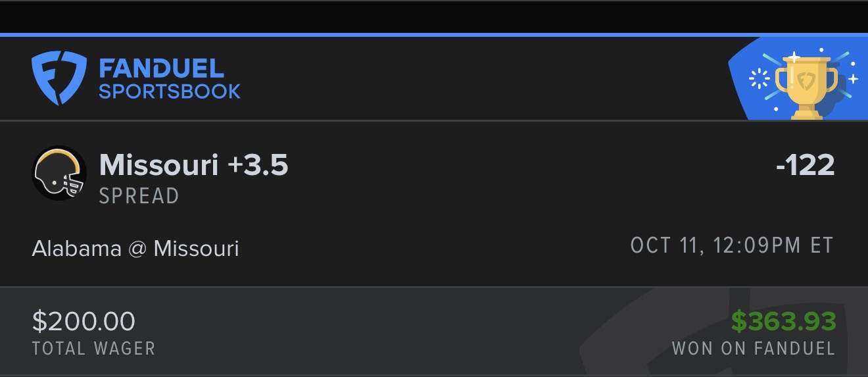Click the TOTAL WAGER label
The image size is (868, 377).
point(93,348)
